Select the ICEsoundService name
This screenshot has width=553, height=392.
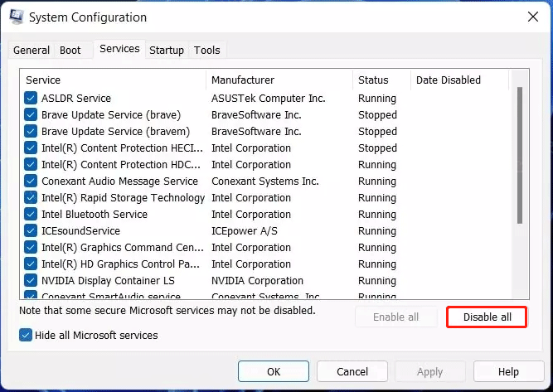[x=80, y=230]
